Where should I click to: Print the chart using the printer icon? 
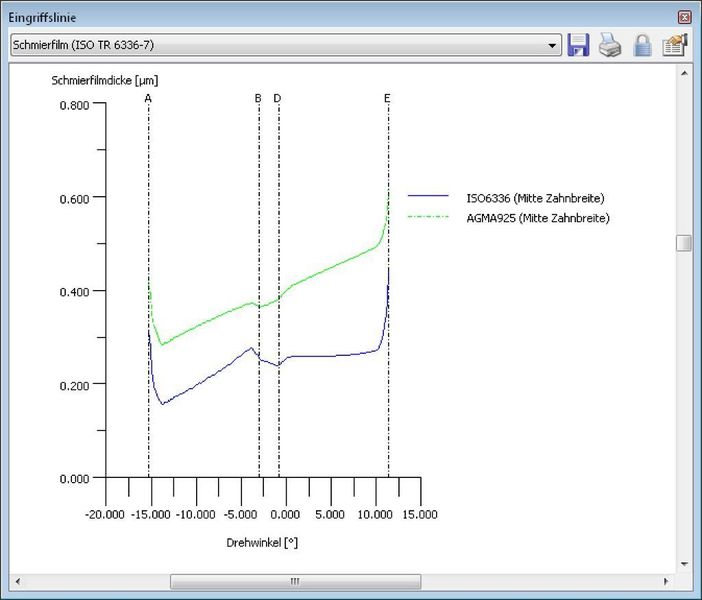point(610,45)
